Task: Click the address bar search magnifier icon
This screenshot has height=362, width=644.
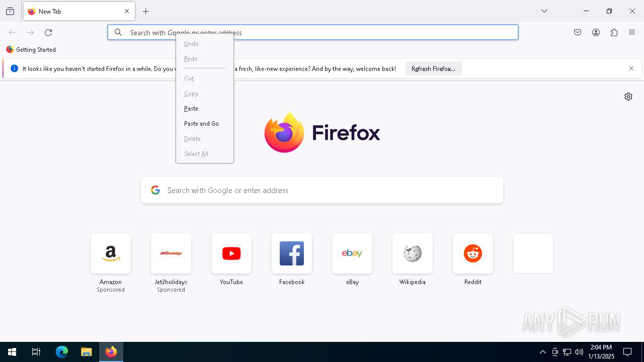Action: pos(118,32)
